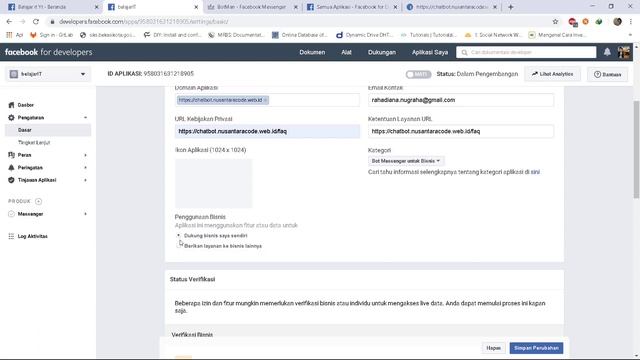Image resolution: width=640 pixels, height=360 pixels.
Task: Click the browser back arrow
Action: coord(9,22)
